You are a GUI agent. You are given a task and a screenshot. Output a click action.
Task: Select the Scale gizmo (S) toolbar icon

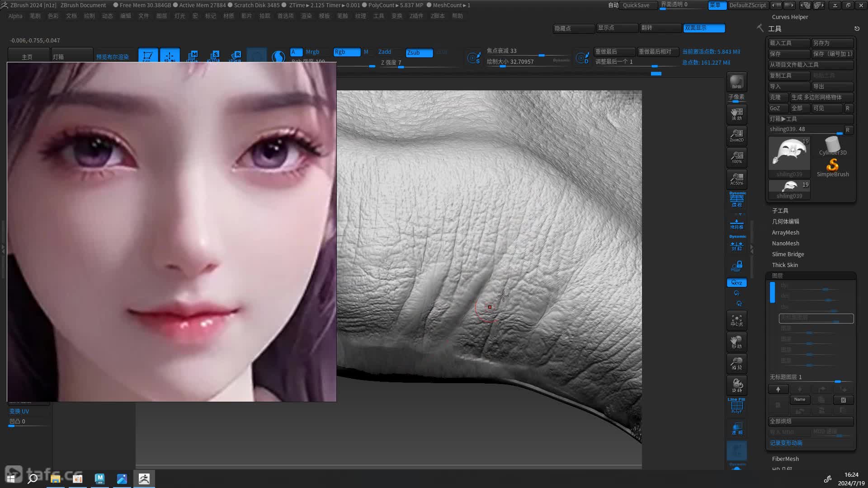point(214,55)
